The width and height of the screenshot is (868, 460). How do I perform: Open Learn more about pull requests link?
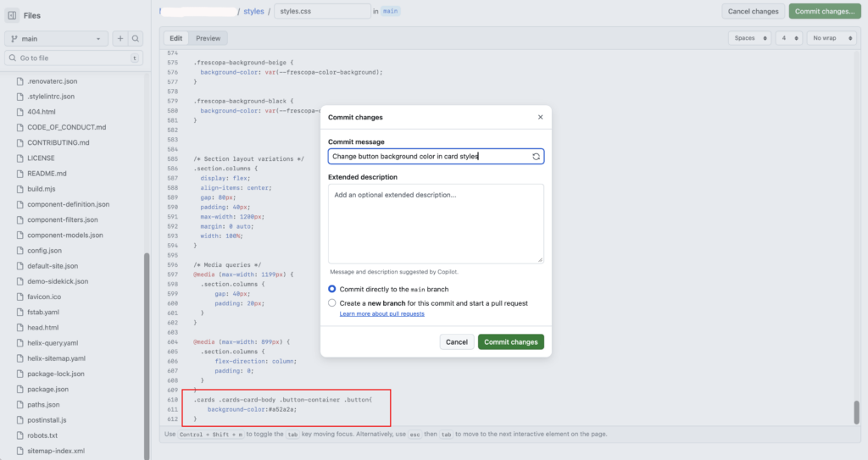(x=382, y=313)
